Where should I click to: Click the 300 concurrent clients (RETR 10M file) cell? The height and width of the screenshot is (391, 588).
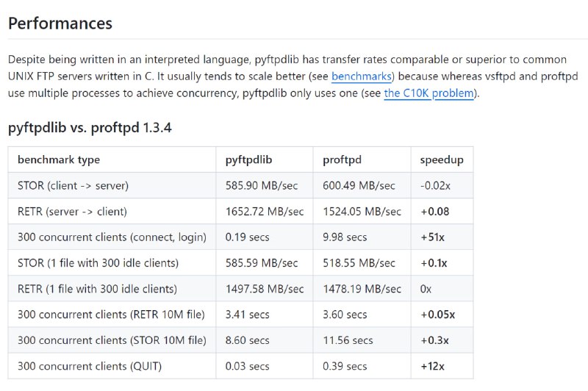pyautogui.click(x=111, y=315)
